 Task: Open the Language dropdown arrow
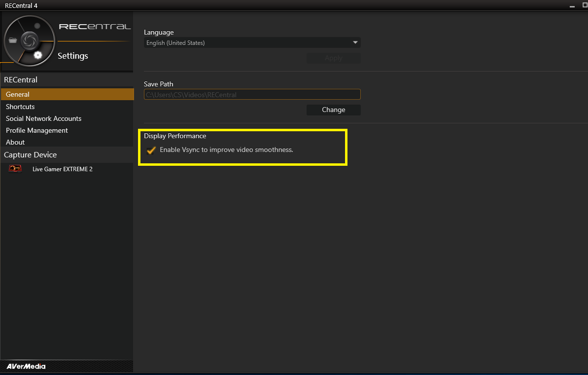[x=355, y=42]
